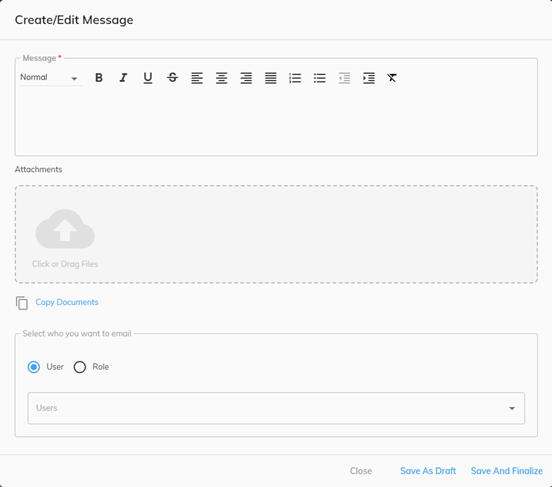Open the Copy Documents link
The width and height of the screenshot is (552, 487).
(x=67, y=302)
